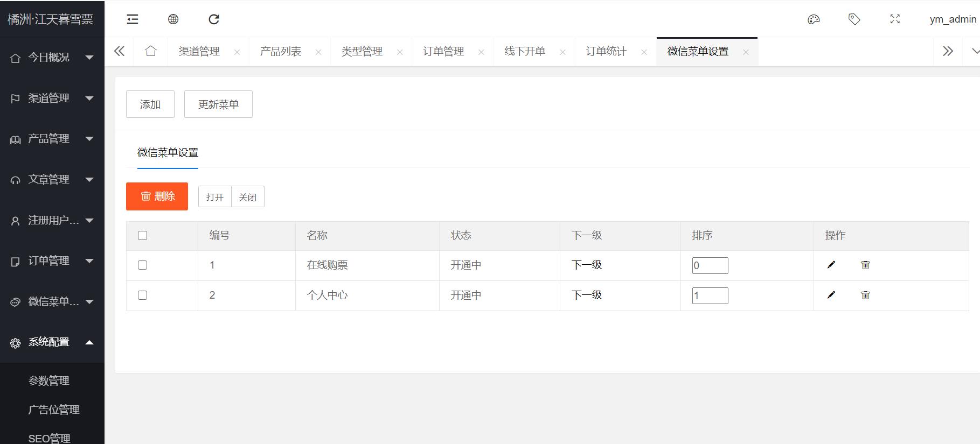The width and height of the screenshot is (980, 444).
Task: Go to the home tab icon
Action: pyautogui.click(x=151, y=51)
